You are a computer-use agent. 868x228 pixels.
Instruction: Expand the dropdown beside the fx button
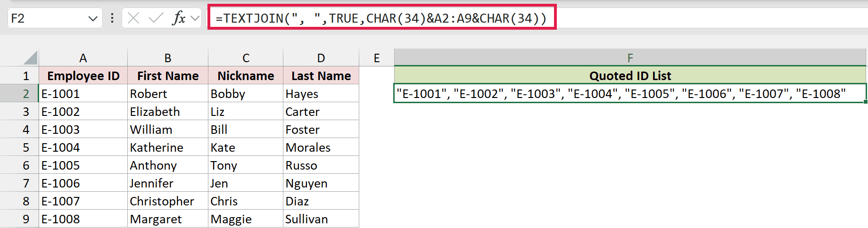pyautogui.click(x=195, y=18)
